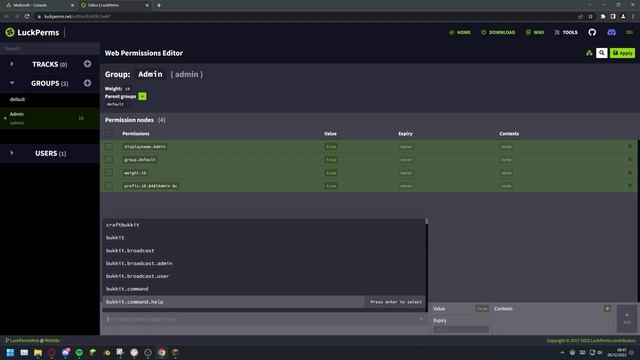This screenshot has height=360, width=640.
Task: Reload the browser page
Action: pos(27,16)
